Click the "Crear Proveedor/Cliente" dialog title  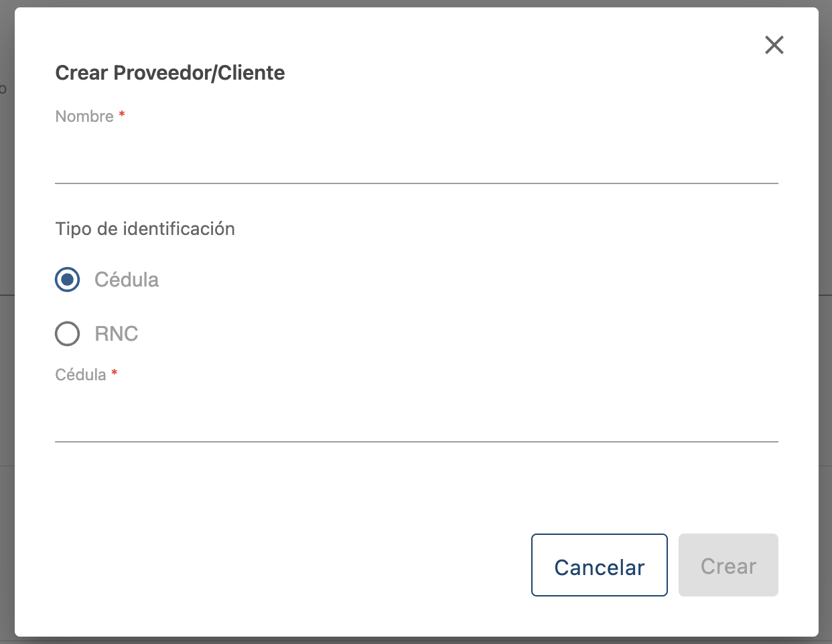pyautogui.click(x=170, y=73)
